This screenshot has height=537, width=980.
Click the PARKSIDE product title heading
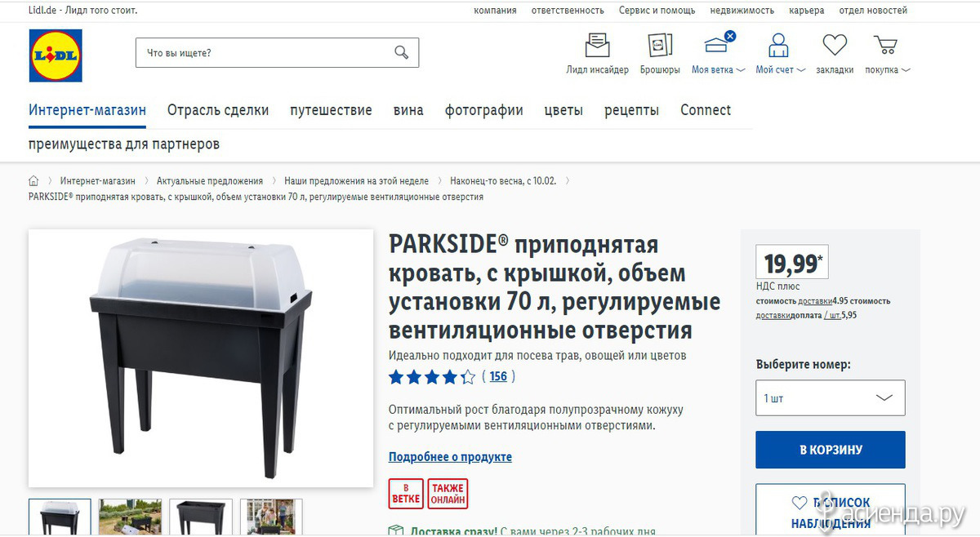(555, 287)
